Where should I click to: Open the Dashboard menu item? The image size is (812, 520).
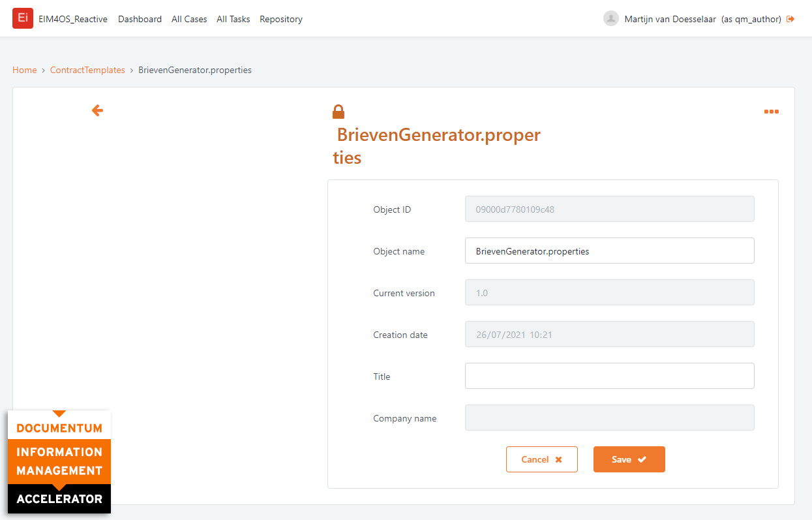click(140, 19)
